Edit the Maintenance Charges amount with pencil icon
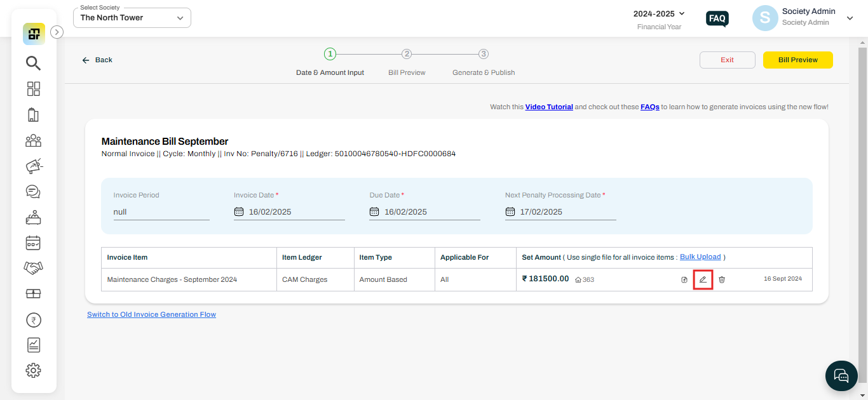 (x=703, y=279)
